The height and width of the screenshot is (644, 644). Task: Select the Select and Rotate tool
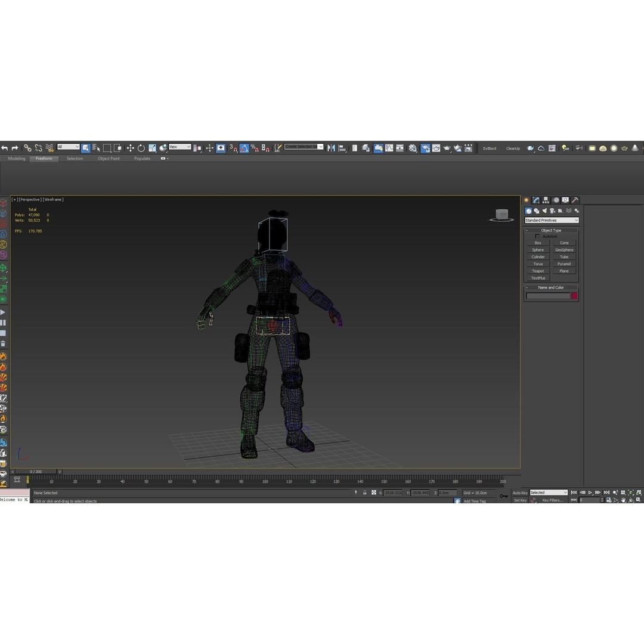point(141,148)
